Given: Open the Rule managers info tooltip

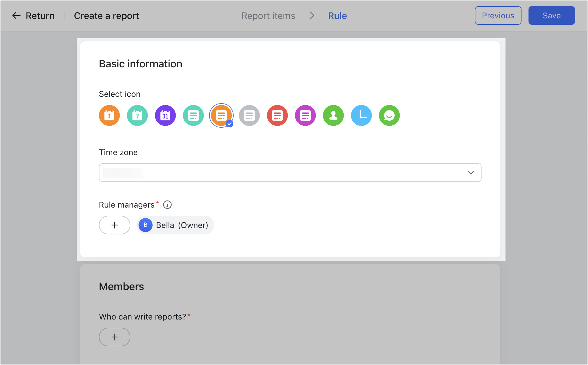Looking at the screenshot, I should point(167,205).
